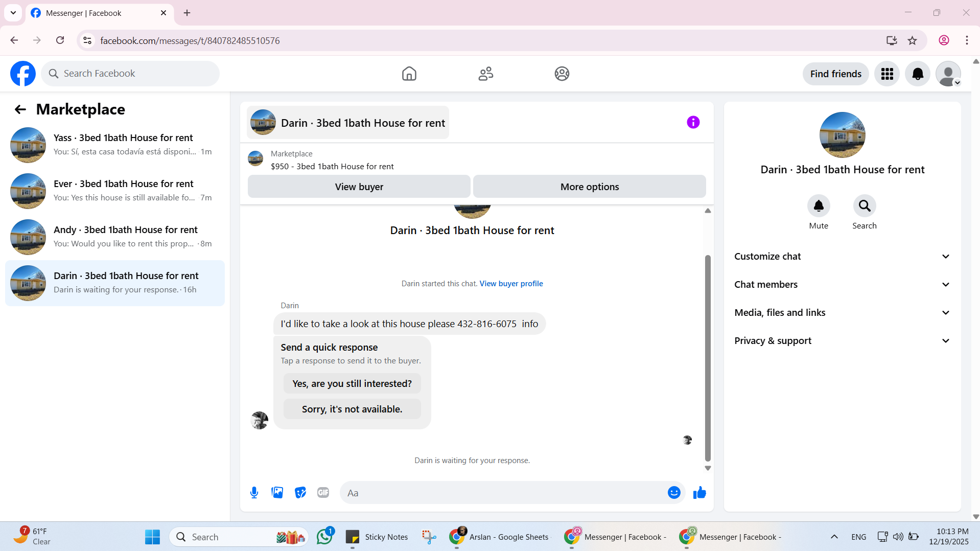Go to the Home feed icon
The image size is (980, 551).
coord(409,74)
